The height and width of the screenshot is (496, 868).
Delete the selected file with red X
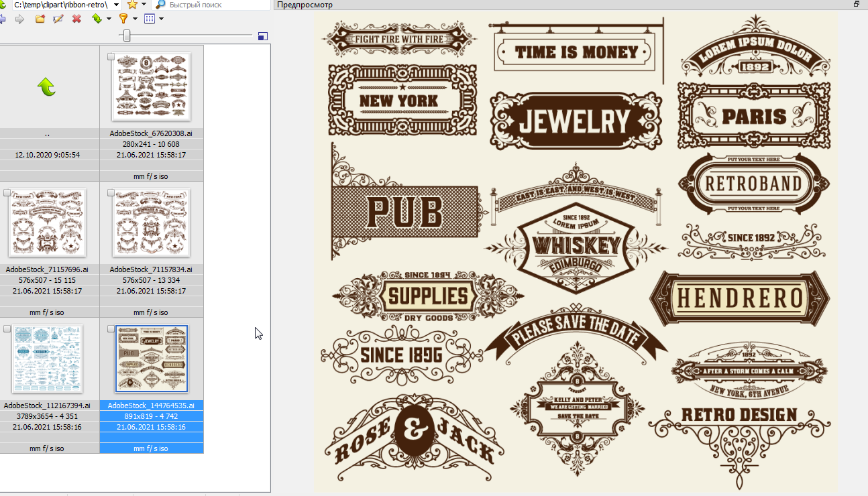click(76, 19)
